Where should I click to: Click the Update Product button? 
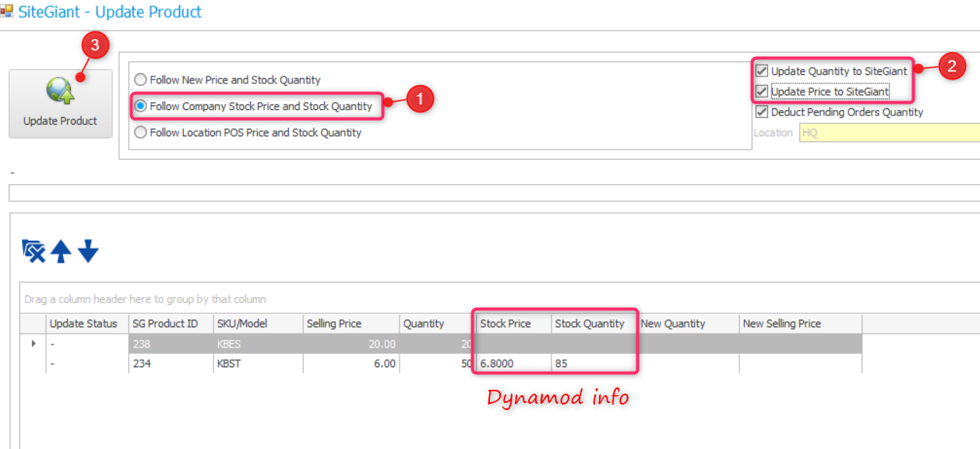(61, 104)
